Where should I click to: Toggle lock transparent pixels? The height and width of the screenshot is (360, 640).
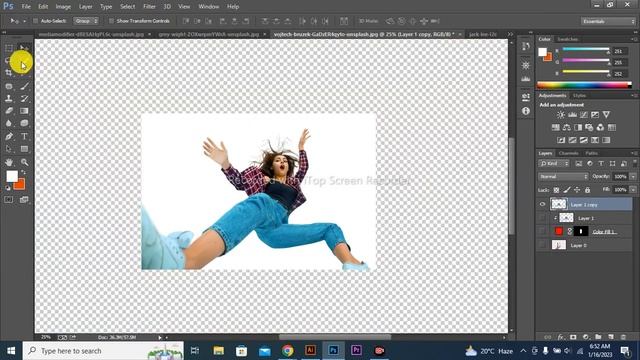click(x=556, y=190)
